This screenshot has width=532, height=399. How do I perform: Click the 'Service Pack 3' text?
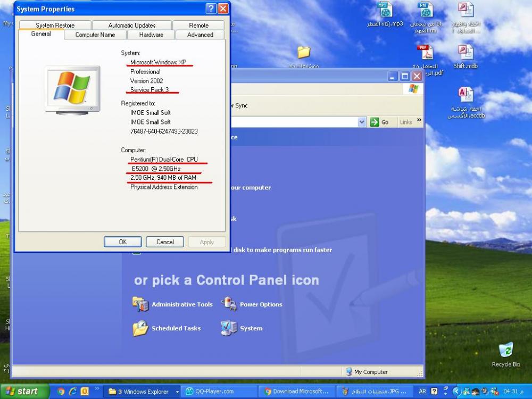[x=149, y=89]
